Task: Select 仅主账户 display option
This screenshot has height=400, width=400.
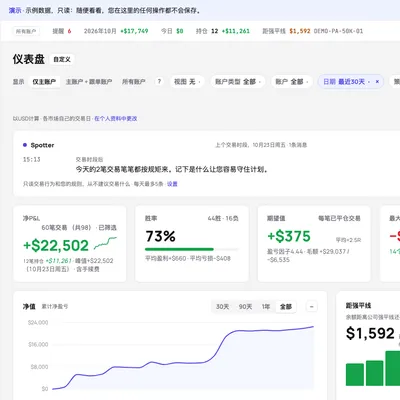Action: tap(44, 82)
